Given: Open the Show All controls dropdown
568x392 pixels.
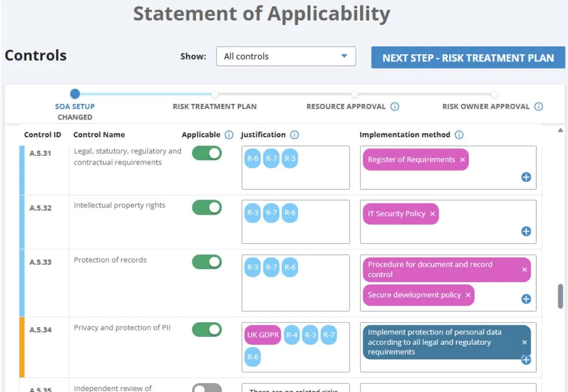Looking at the screenshot, I should coord(286,56).
